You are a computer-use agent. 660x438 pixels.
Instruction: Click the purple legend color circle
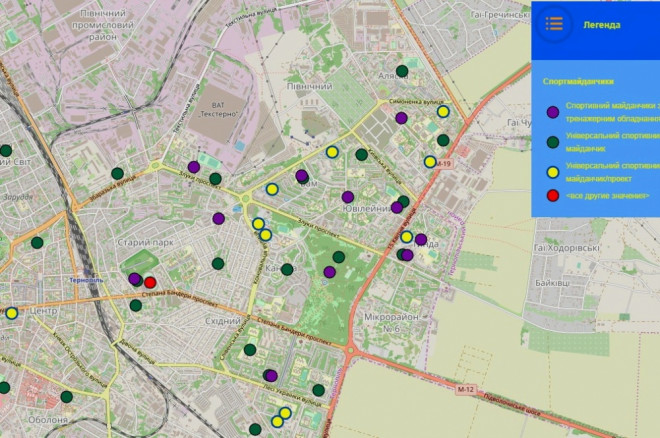pos(553,112)
